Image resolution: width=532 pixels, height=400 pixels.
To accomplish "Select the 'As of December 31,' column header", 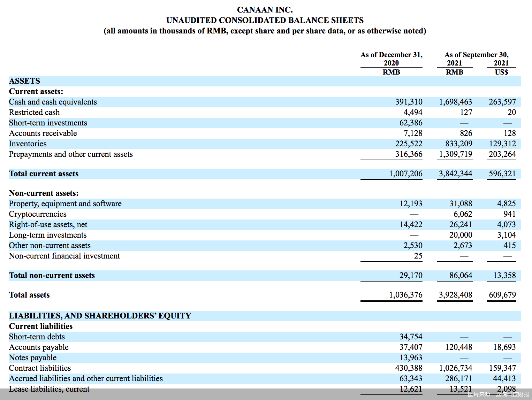I will click(392, 55).
